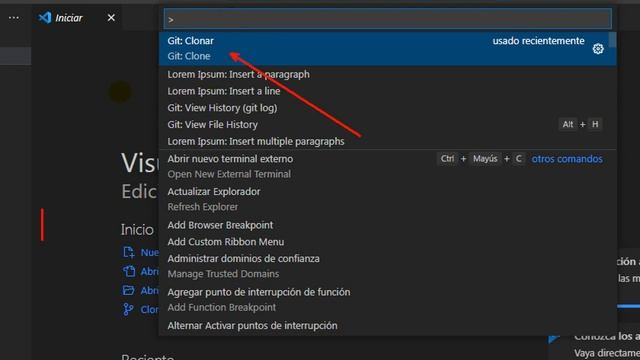Focus the command palette input field

pos(388,19)
